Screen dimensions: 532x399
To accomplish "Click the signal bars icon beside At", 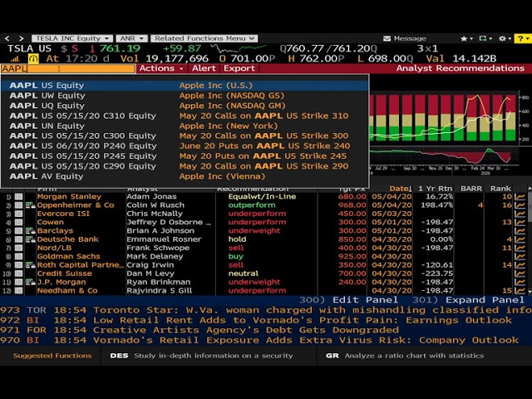I will [x=15, y=59].
